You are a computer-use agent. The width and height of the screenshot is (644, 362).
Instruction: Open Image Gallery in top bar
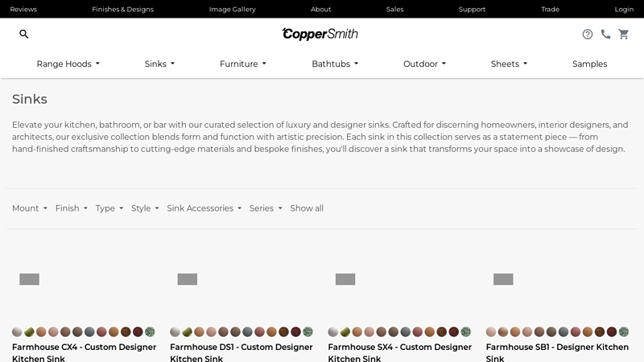point(232,10)
